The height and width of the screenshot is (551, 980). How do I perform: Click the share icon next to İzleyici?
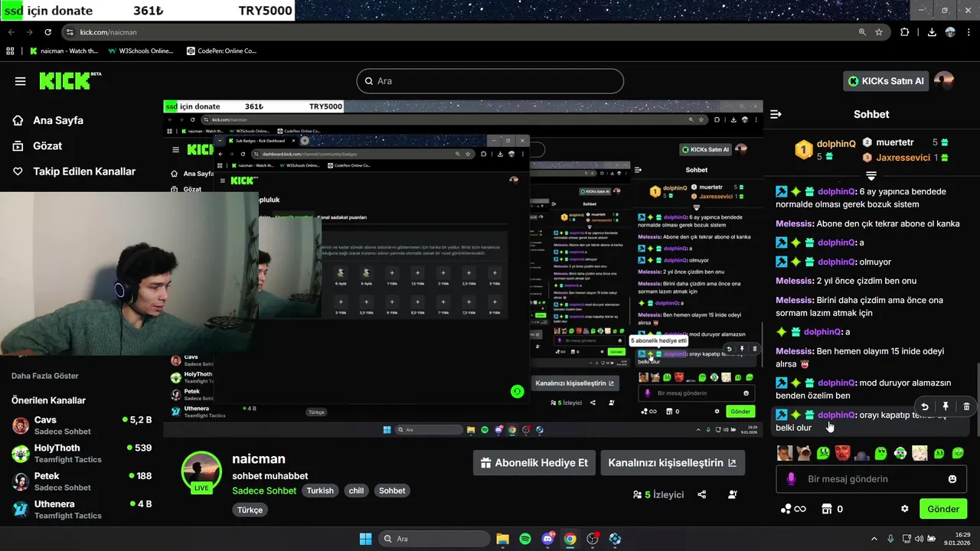pyautogui.click(x=702, y=494)
